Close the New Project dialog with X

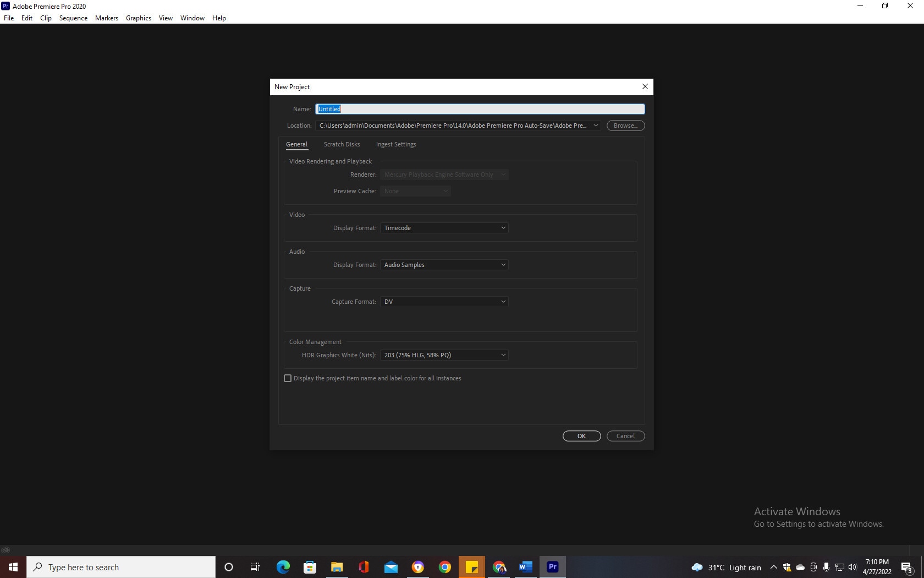[x=645, y=86]
